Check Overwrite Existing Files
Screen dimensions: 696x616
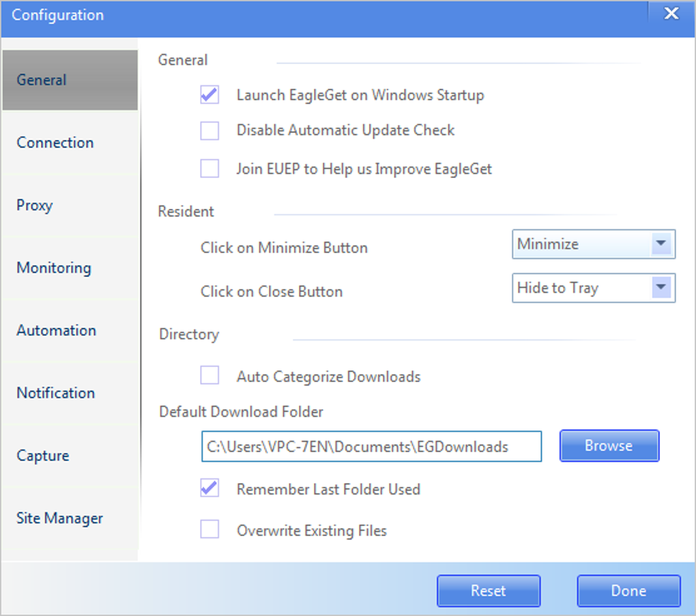click(209, 529)
